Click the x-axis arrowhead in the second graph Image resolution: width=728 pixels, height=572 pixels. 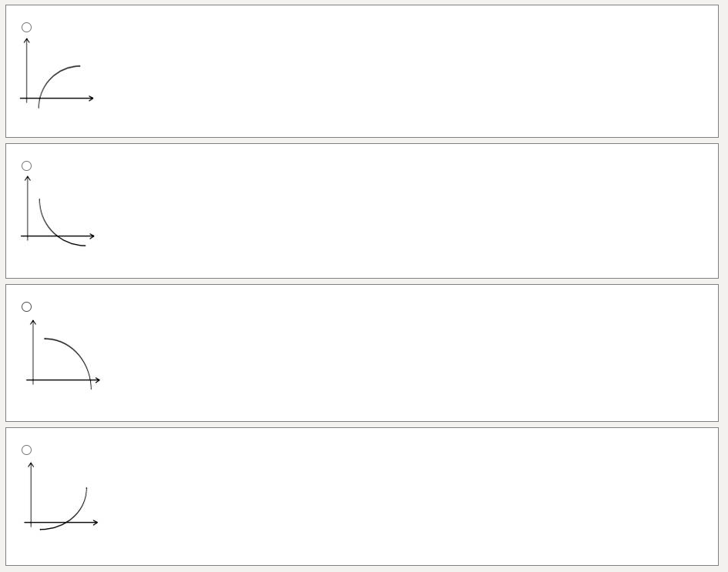click(92, 236)
